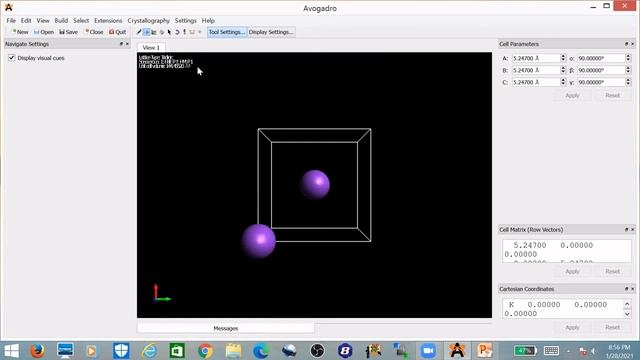Image resolution: width=640 pixels, height=360 pixels.
Task: Click Close toolbar button
Action: tap(94, 32)
